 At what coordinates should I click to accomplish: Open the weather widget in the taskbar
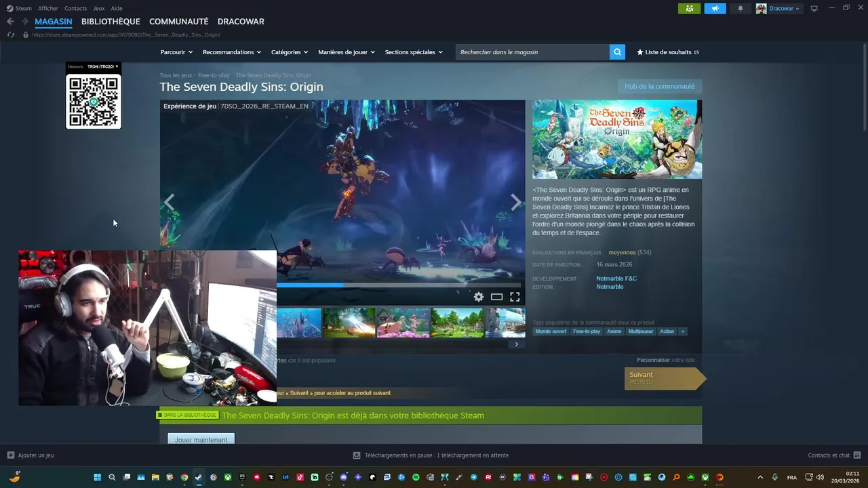click(x=15, y=476)
